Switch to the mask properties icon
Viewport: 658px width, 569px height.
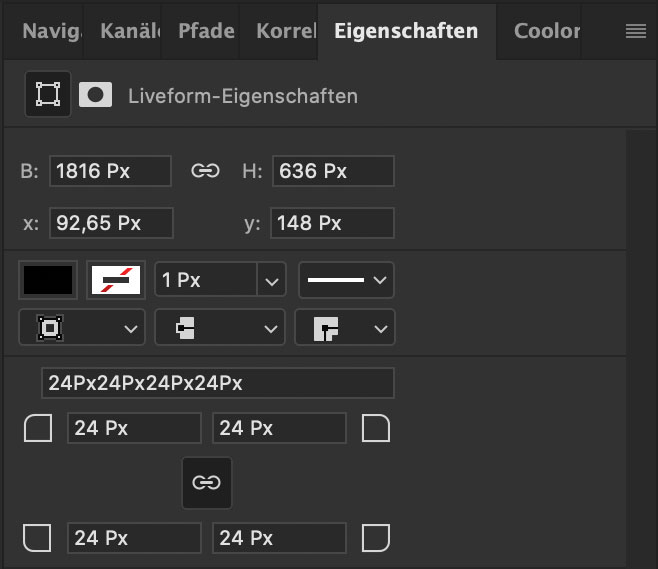click(95, 95)
